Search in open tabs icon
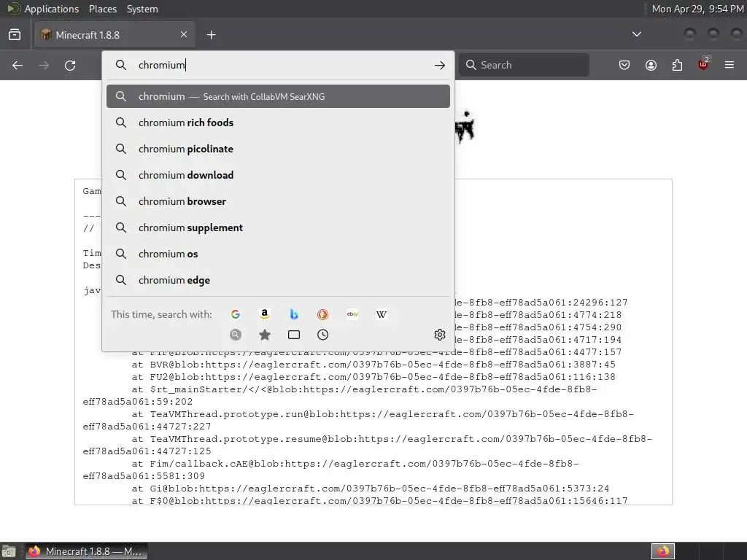This screenshot has width=747, height=560. (294, 335)
